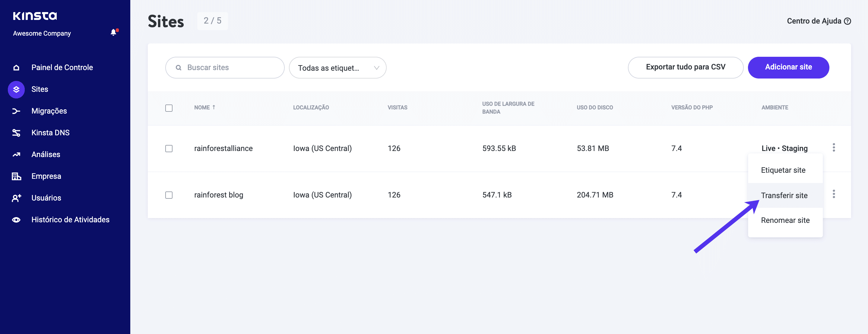Click the Kinsta DNS icon
This screenshot has width=868, height=334.
pos(16,133)
